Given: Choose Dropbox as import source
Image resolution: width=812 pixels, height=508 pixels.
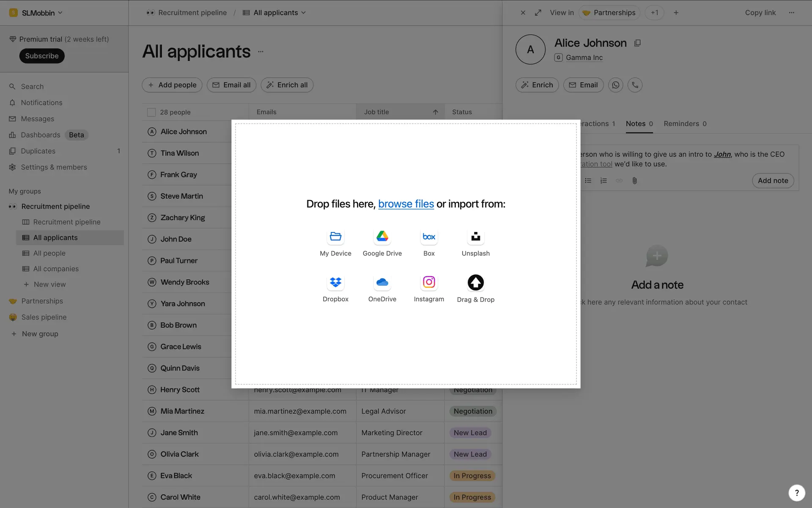Looking at the screenshot, I should pos(335,283).
